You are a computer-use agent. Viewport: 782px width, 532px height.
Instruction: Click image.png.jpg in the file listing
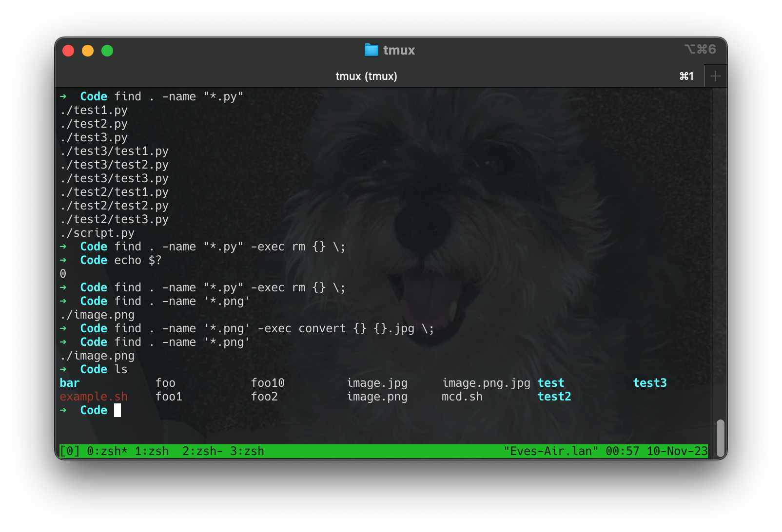486,383
